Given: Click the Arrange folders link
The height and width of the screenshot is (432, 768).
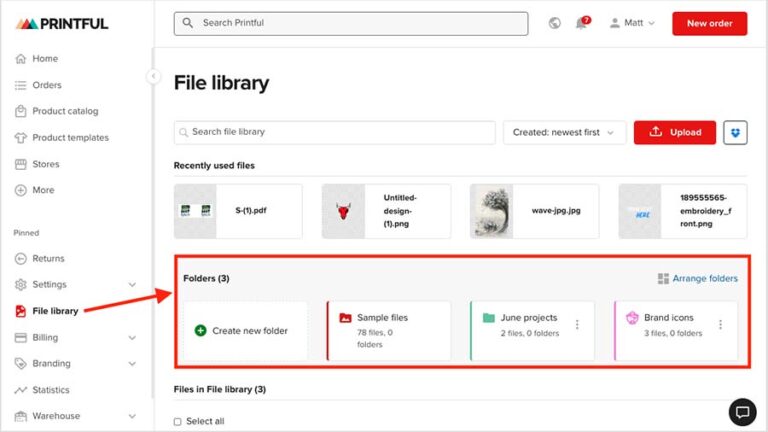Looking at the screenshot, I should 698,279.
